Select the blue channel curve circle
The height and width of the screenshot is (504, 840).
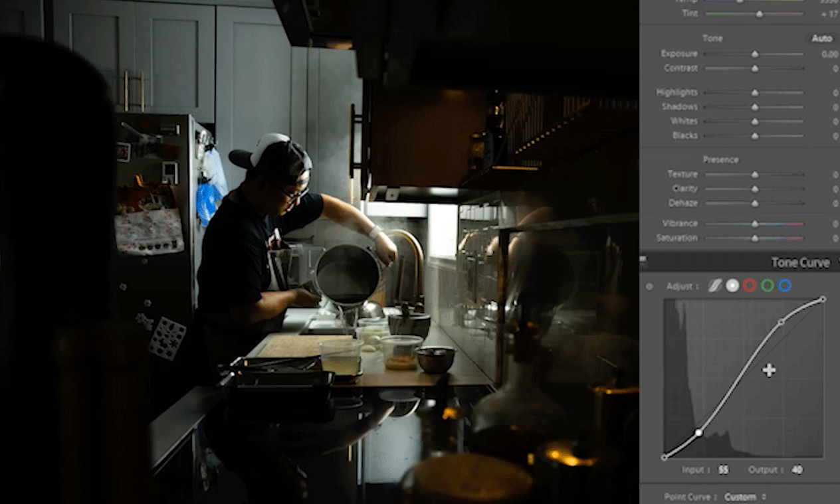pos(785,286)
